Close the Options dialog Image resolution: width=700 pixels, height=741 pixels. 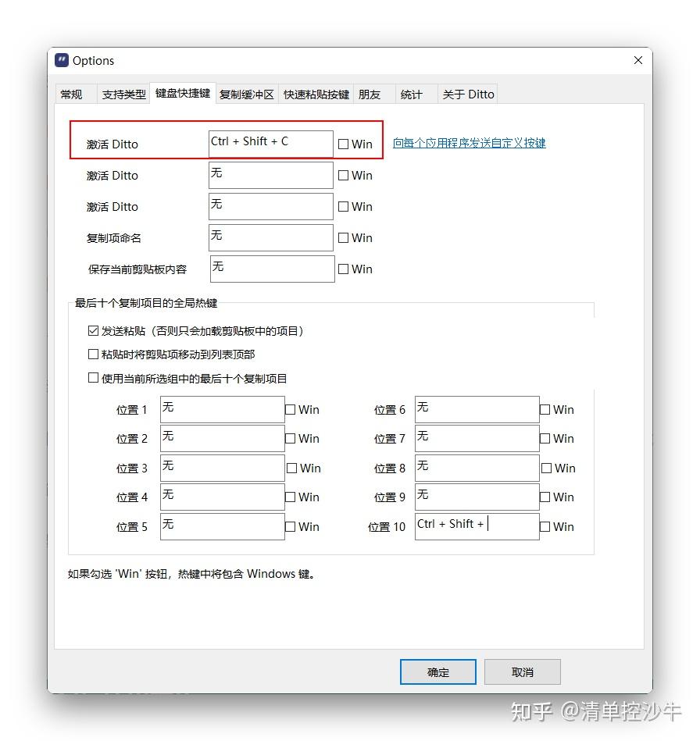coord(638,60)
